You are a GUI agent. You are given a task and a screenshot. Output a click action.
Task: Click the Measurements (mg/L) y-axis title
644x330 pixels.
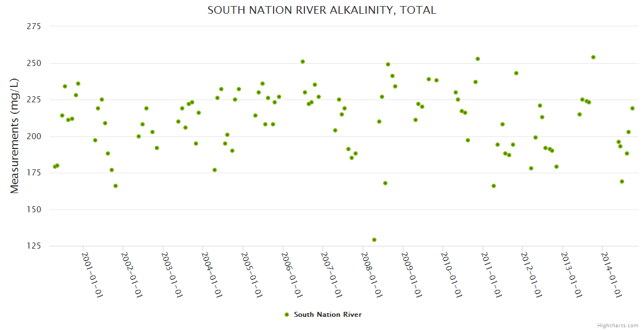(x=15, y=135)
